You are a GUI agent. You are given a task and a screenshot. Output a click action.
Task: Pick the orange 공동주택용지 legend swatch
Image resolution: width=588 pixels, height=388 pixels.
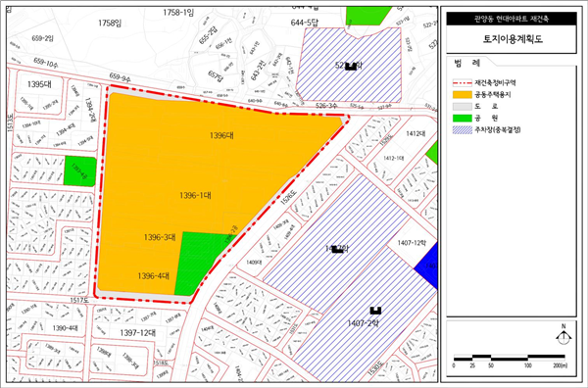[462, 94]
